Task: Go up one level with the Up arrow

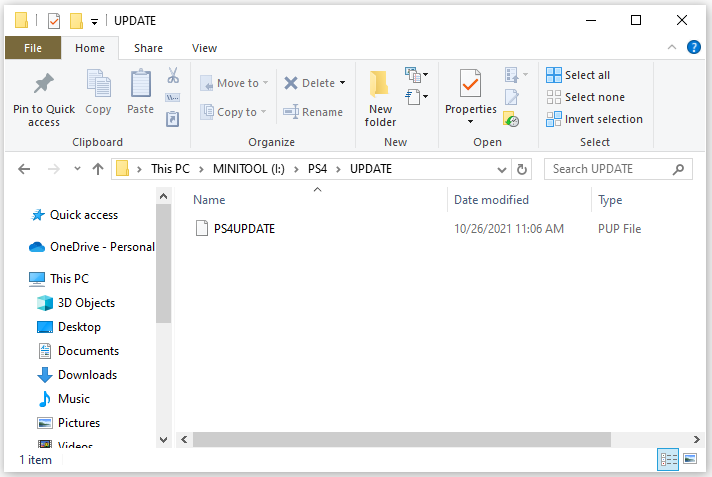Action: click(98, 169)
